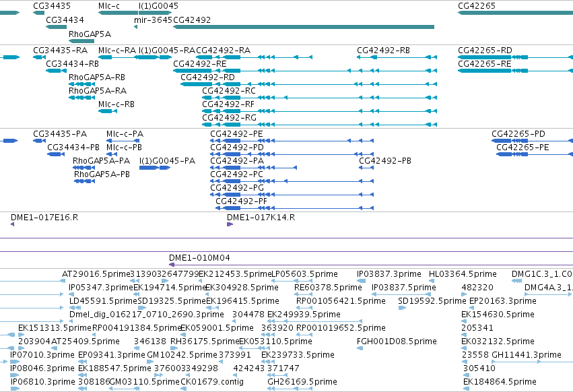Select the FGH001D08.5prime EST label
The image size is (573, 392).
[x=397, y=341]
